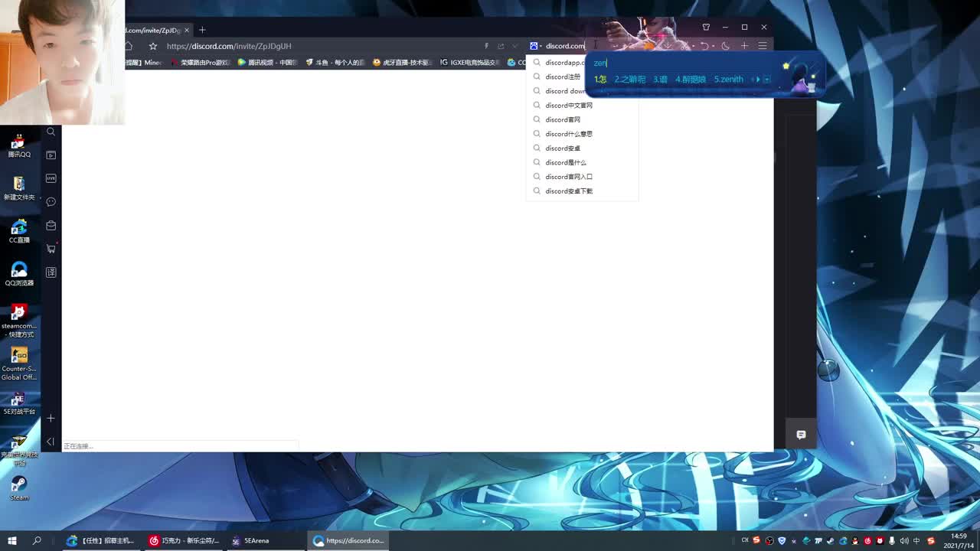Choose suggestion discord是什么
Image resolution: width=980 pixels, height=551 pixels.
tap(582, 162)
